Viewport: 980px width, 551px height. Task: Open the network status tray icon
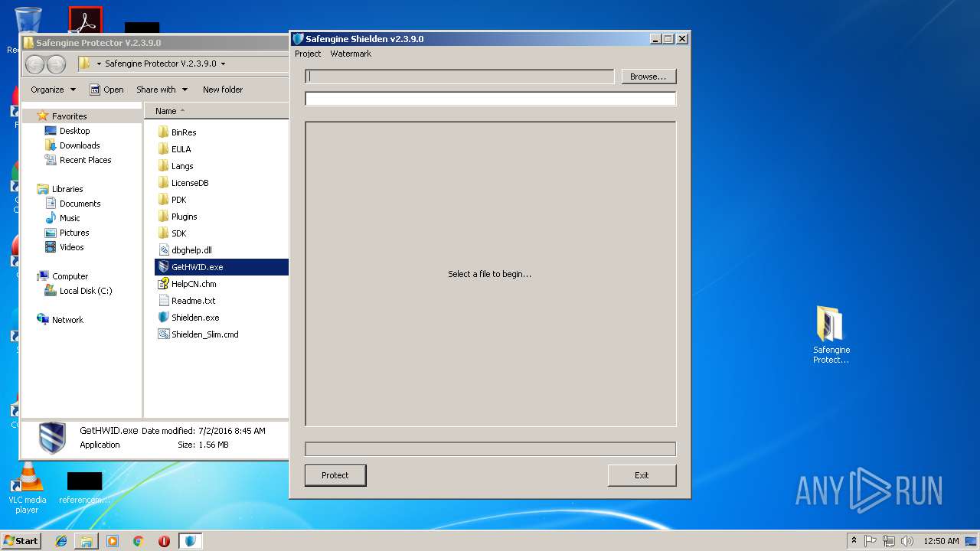click(889, 541)
